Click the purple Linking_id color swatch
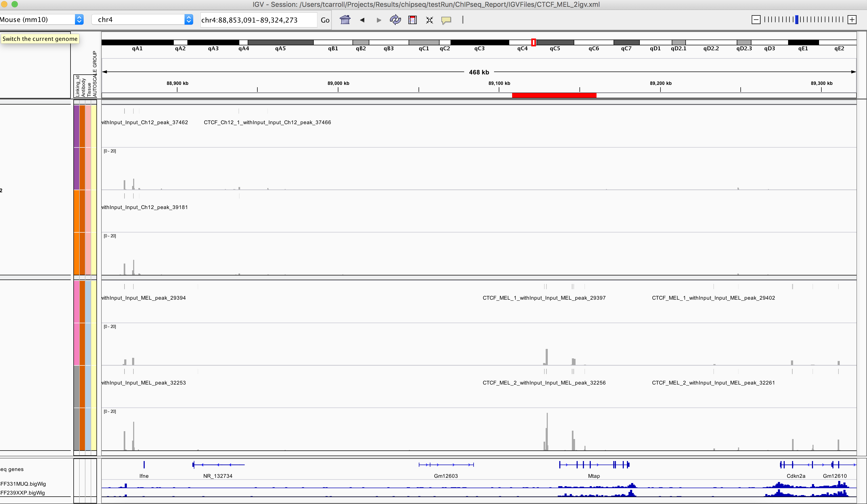The height and width of the screenshot is (504, 867). click(76, 147)
